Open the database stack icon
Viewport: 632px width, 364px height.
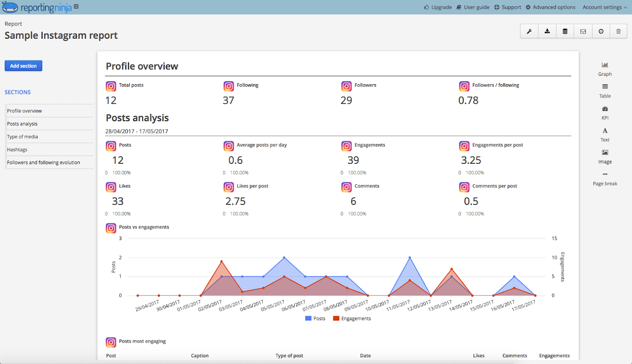(x=565, y=31)
